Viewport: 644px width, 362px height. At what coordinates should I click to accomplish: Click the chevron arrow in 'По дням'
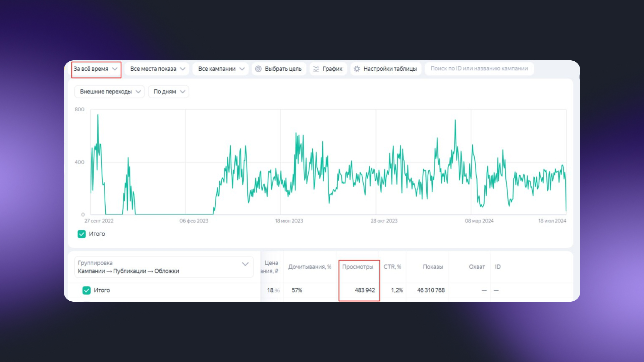[182, 92]
